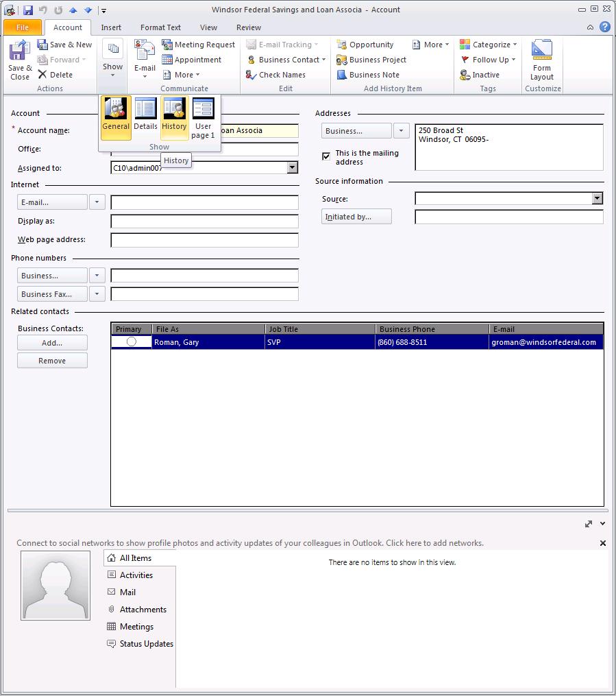Add an Opportunity history item
This screenshot has height=696, width=616.
point(371,45)
